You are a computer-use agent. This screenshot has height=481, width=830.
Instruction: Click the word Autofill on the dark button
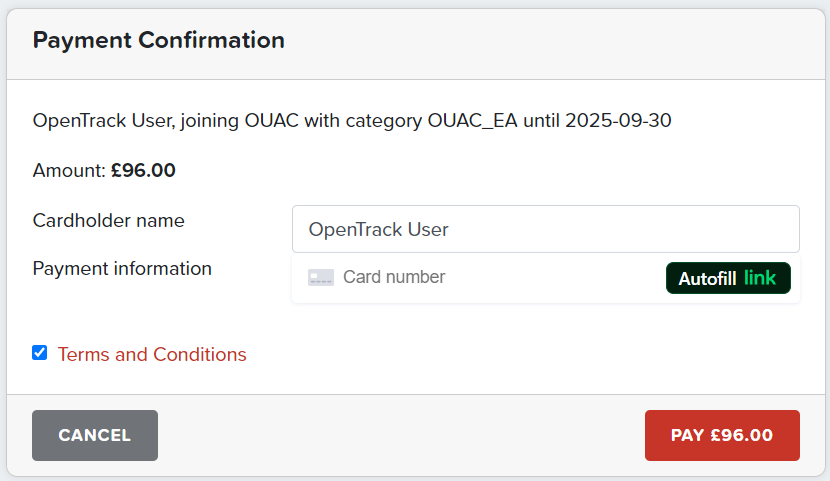tap(707, 278)
